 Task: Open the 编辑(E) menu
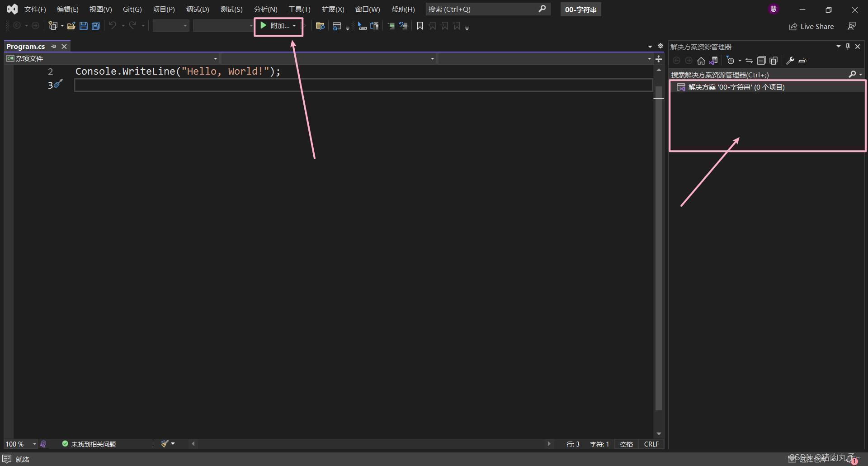coord(68,9)
